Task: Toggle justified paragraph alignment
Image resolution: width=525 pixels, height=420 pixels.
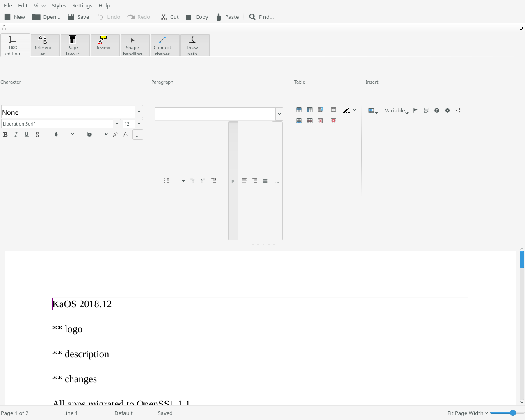Action: (x=265, y=181)
